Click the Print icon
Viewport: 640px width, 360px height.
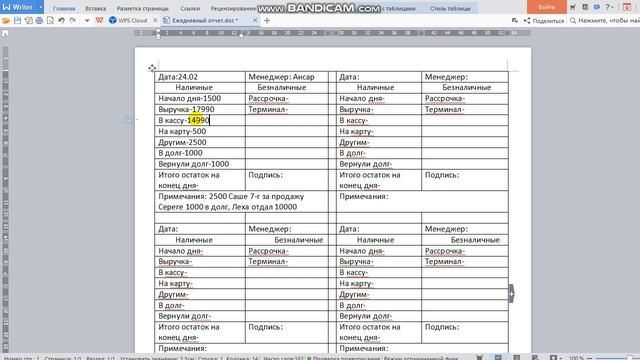pos(39,20)
